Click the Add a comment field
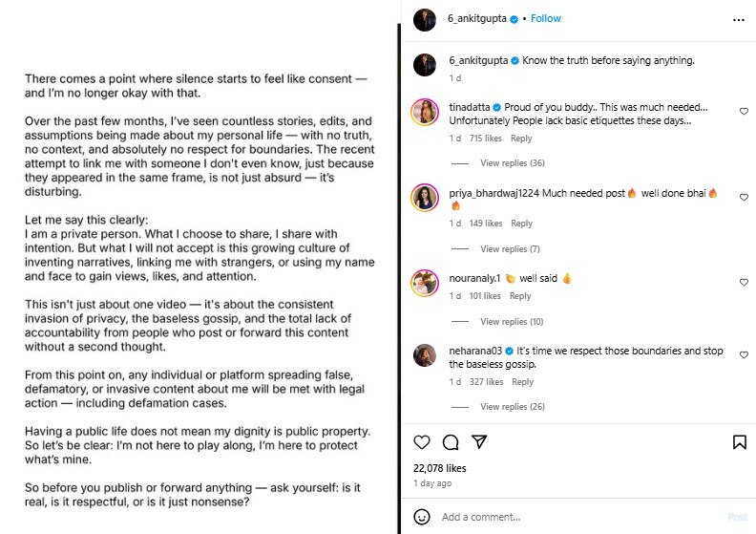 (x=573, y=517)
